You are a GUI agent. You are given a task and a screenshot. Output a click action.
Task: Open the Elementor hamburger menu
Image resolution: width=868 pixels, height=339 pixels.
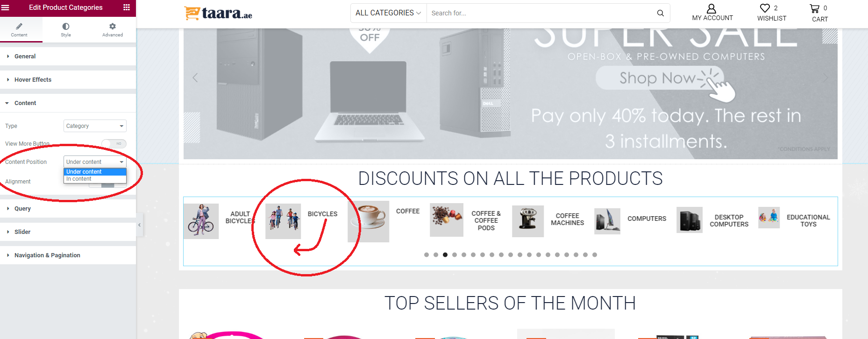tap(6, 7)
